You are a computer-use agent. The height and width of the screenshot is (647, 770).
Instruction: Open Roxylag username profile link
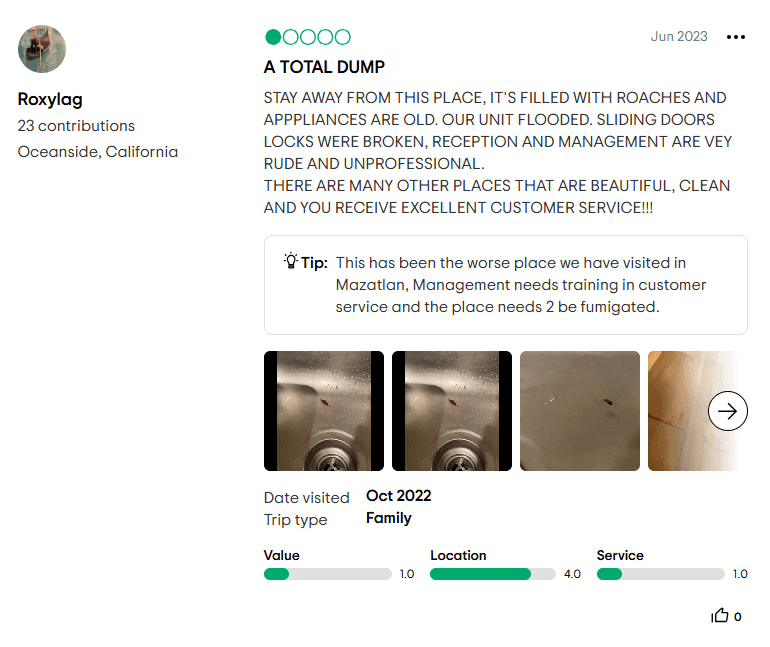coord(50,99)
